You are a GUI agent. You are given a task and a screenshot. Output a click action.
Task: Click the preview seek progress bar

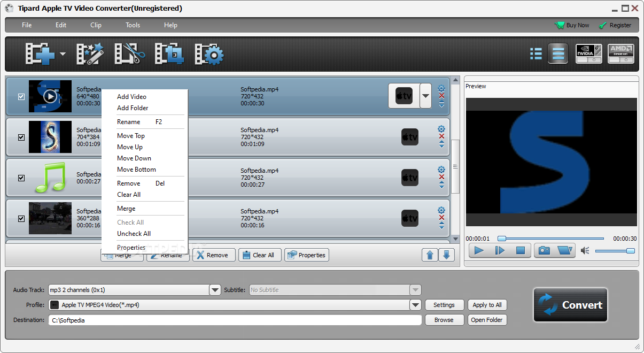[551, 239]
